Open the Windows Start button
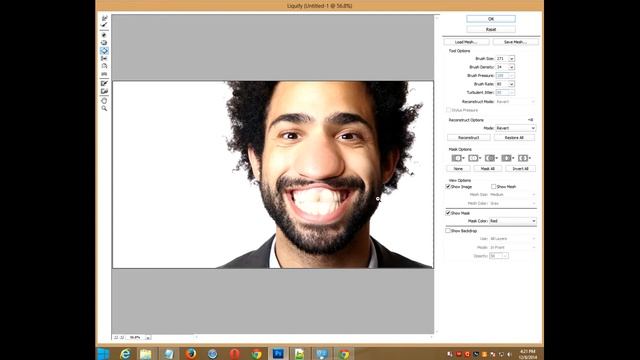 point(103,353)
